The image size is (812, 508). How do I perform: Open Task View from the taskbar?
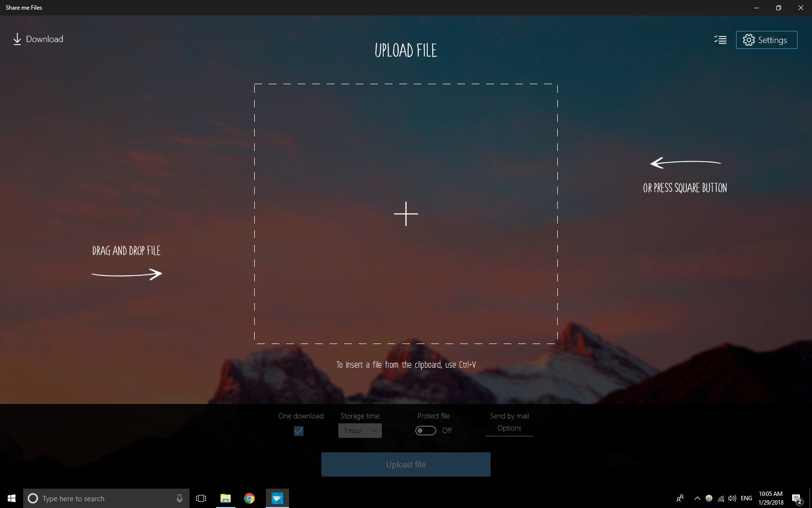point(201,498)
